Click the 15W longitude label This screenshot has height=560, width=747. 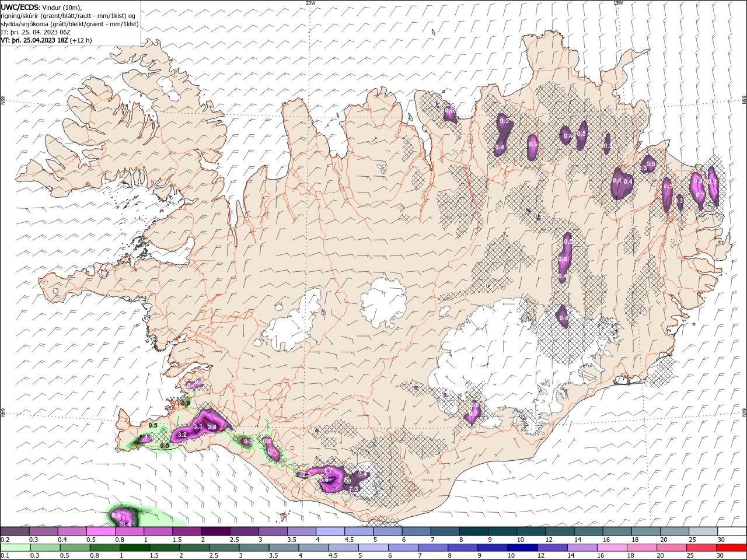coord(618,3)
